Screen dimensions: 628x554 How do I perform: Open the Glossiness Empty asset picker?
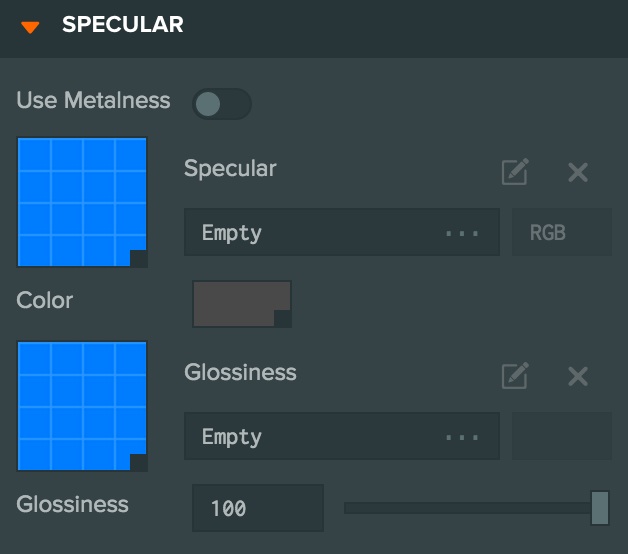coord(342,436)
